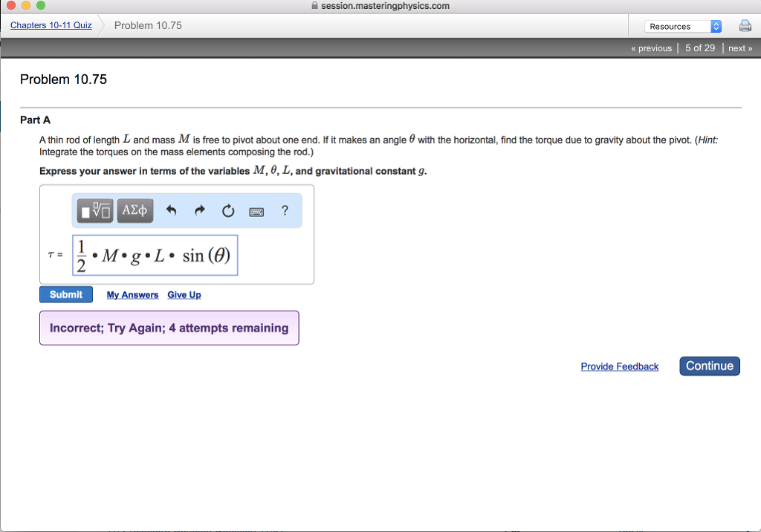
Task: Click the Problem 10.75 breadcrumb label
Action: click(148, 25)
